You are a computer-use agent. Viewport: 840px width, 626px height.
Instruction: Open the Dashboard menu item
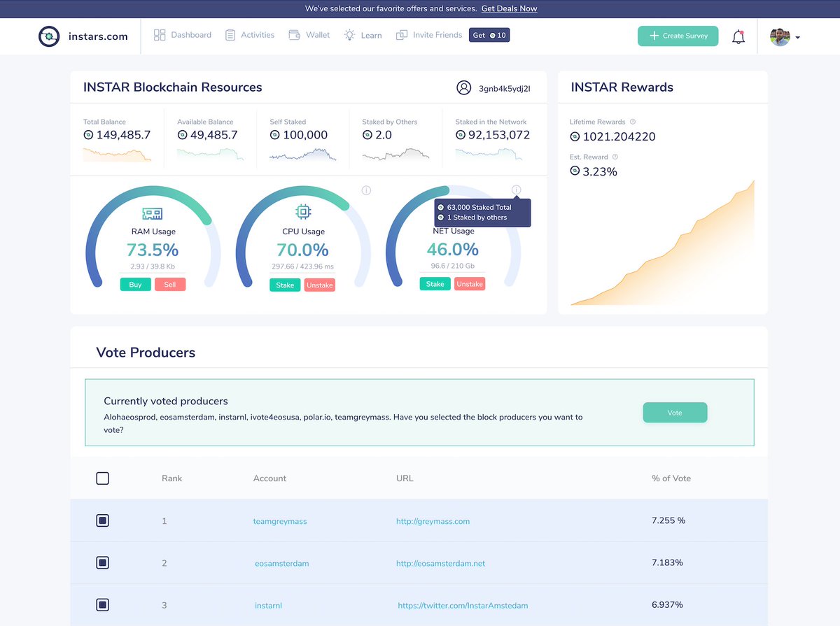tap(182, 35)
